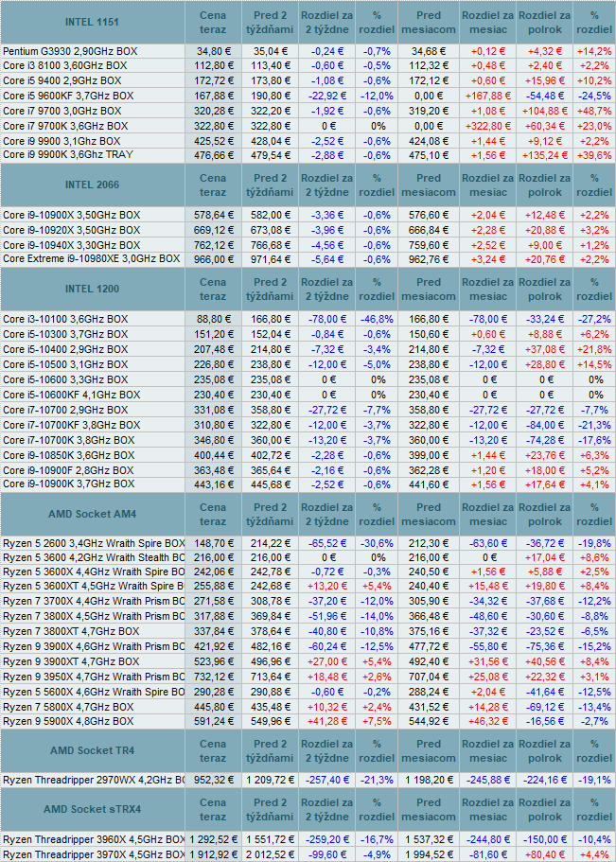Select Core i9-10900X 3,50GHz BOX product name
Viewport: 616px width, 862px height.
coord(72,215)
